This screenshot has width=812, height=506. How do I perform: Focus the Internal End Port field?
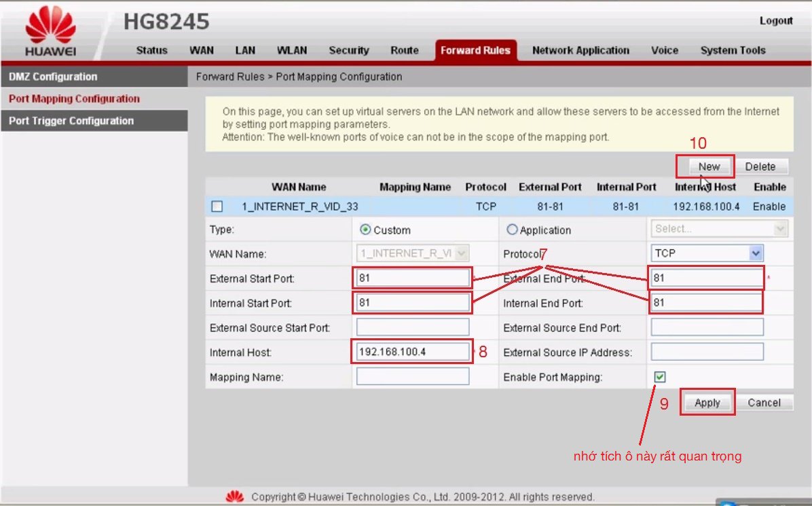pyautogui.click(x=707, y=302)
